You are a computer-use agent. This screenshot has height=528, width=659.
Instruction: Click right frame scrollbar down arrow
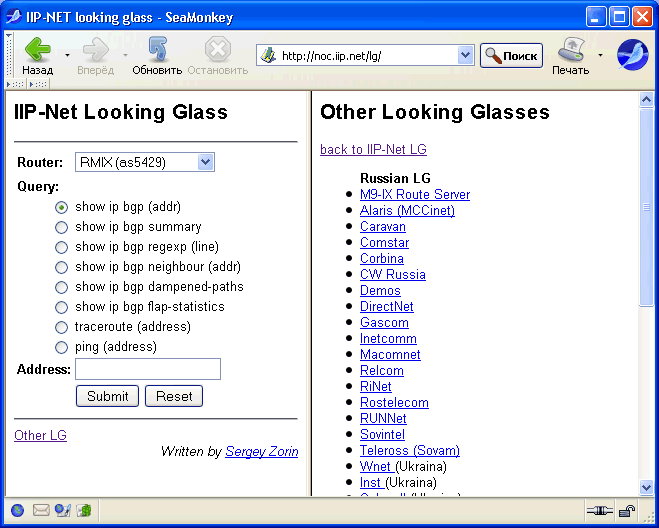coord(646,487)
